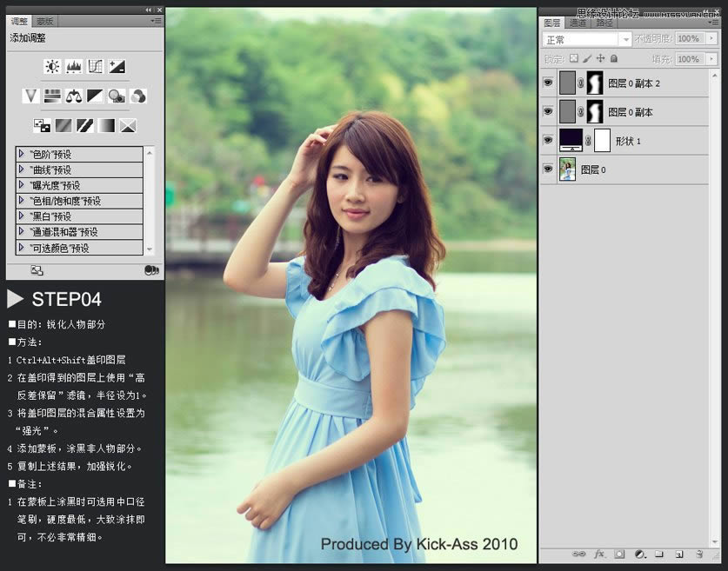This screenshot has height=571, width=728.
Task: Open the layer blend mode dropdown showing 正常
Action: pyautogui.click(x=584, y=39)
